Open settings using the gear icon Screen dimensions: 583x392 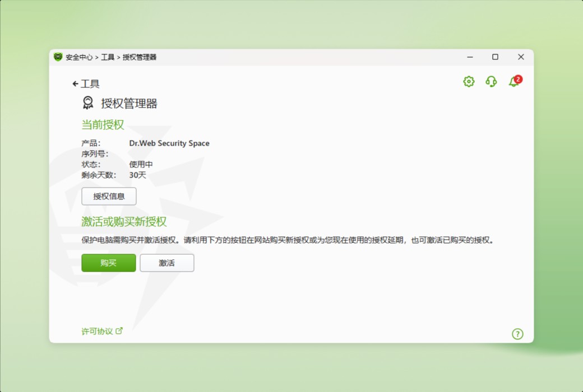pyautogui.click(x=468, y=82)
